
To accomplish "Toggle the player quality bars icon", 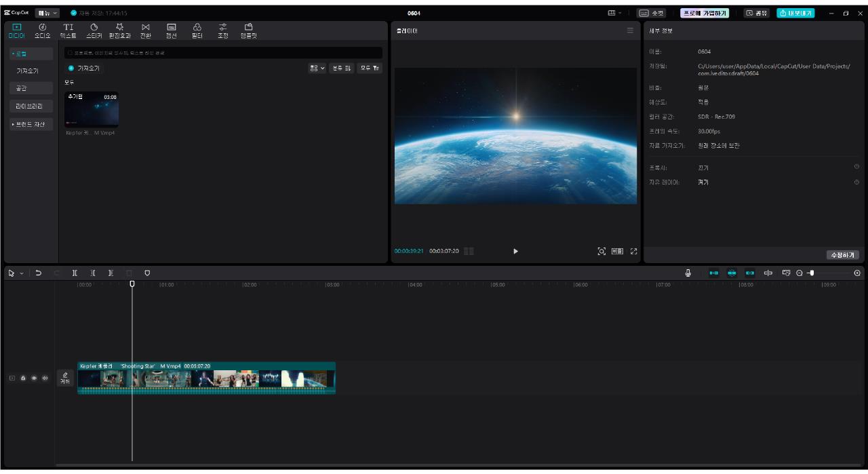I will [469, 251].
